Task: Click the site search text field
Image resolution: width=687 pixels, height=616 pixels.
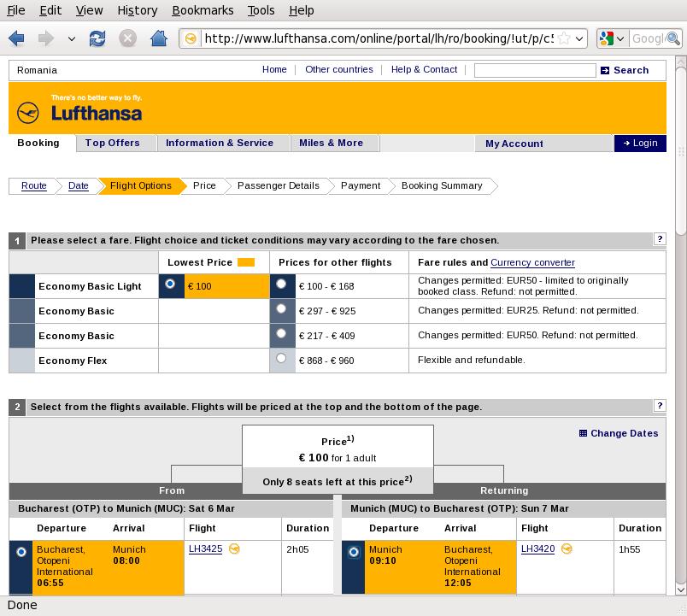Action: (x=535, y=70)
